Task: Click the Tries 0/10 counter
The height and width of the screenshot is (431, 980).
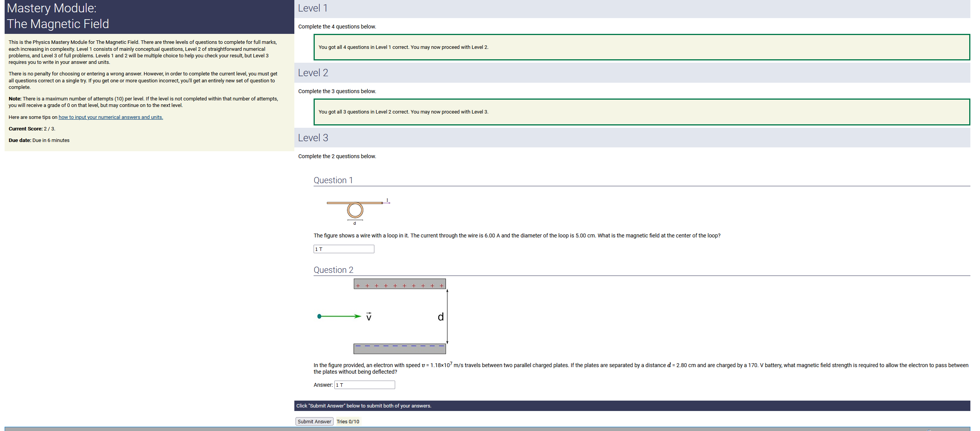Action: click(x=348, y=421)
